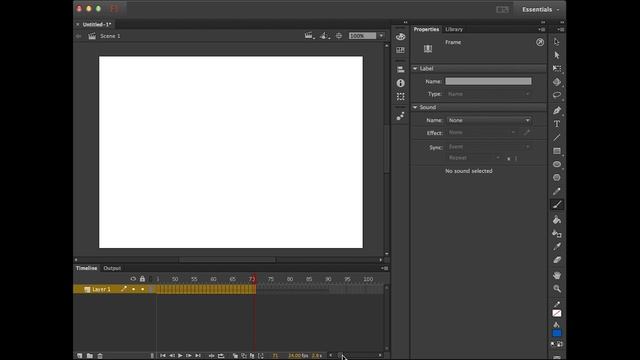
Task: Open the Label Type dropdown
Action: click(489, 94)
